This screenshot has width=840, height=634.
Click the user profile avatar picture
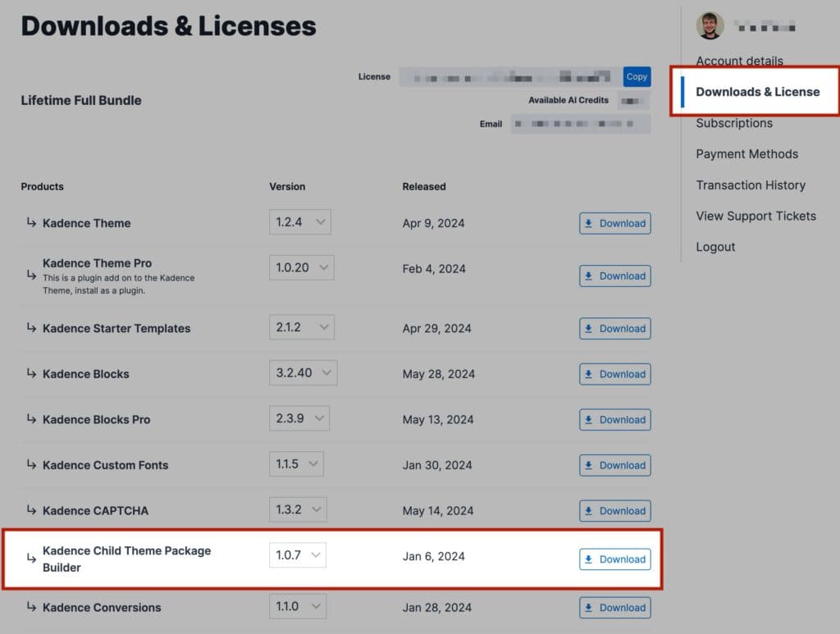click(x=710, y=25)
